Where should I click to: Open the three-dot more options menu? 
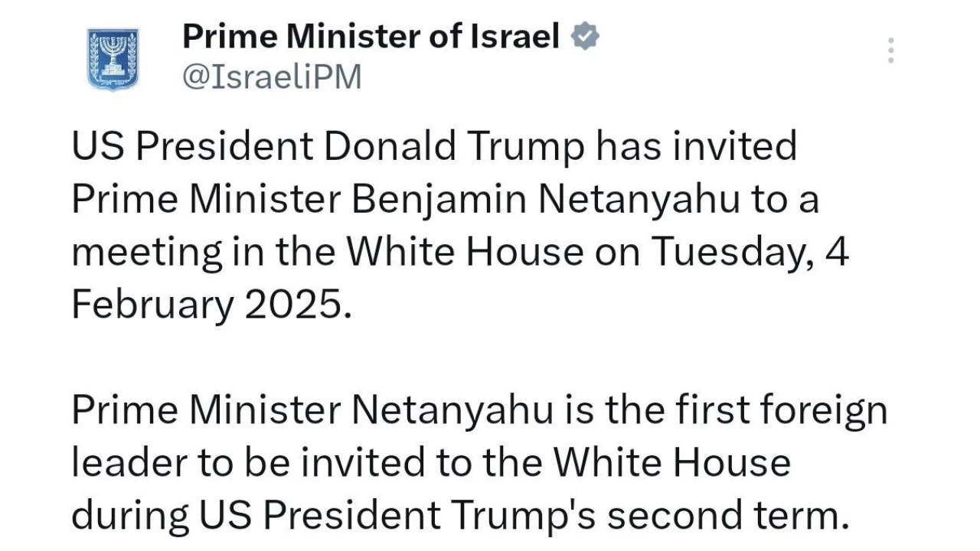pos(890,50)
